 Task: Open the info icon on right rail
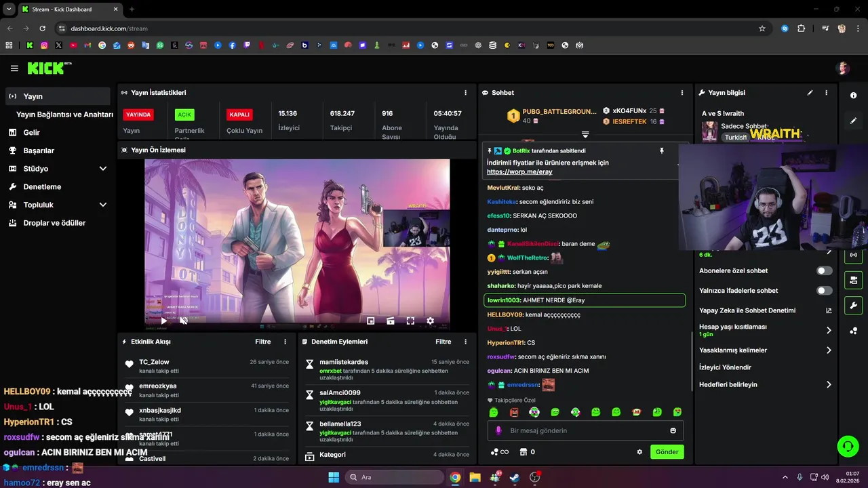[854, 96]
